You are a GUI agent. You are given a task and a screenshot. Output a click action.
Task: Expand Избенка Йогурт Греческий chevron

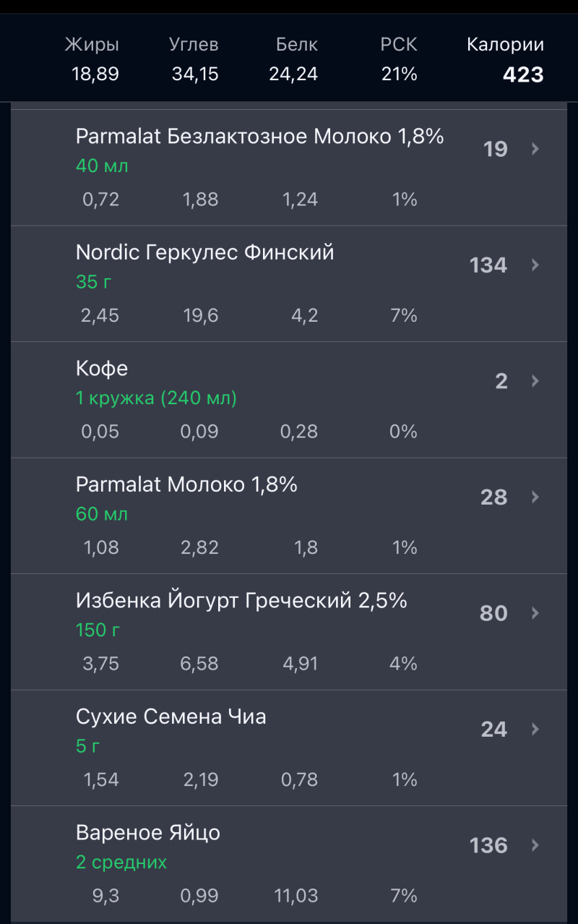(535, 613)
